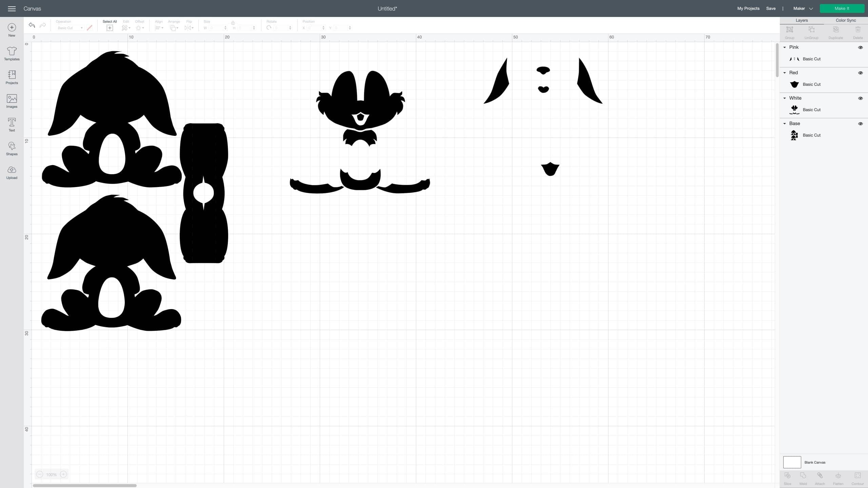Click the Contour tool icon

pos(857,476)
